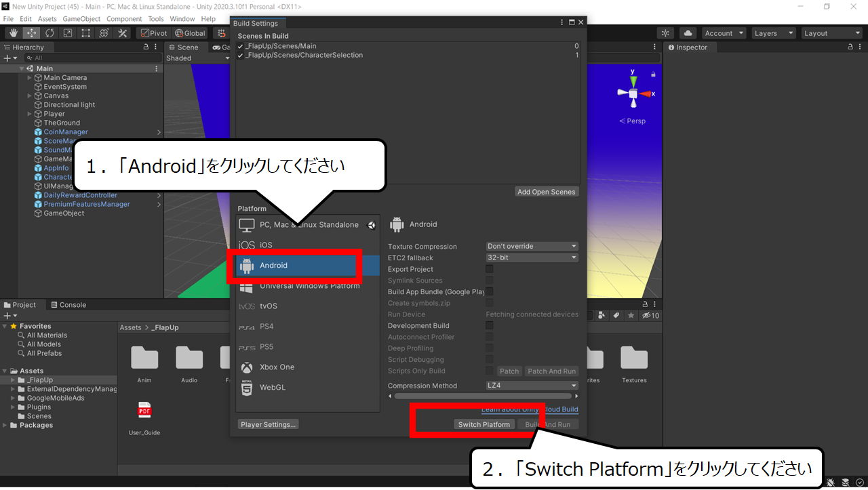Image resolution: width=868 pixels, height=490 pixels.
Task: Open the cloud Services icon
Action: coord(688,33)
